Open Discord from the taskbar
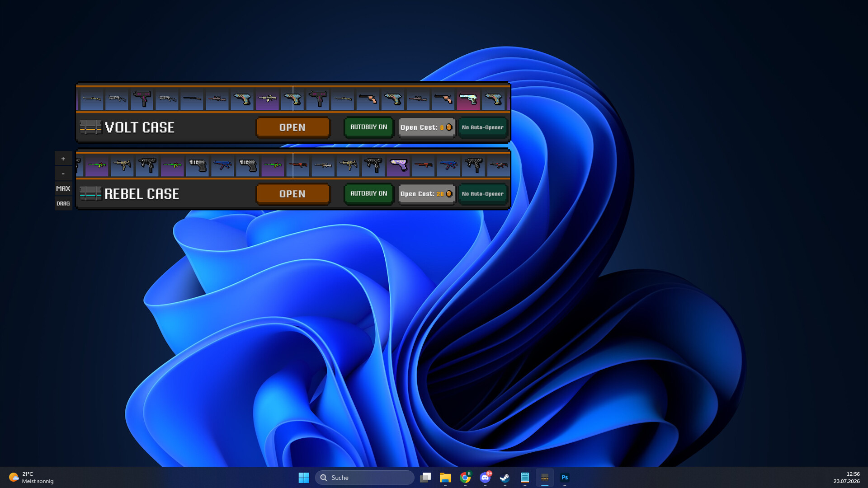This screenshot has width=868, height=488. (485, 478)
